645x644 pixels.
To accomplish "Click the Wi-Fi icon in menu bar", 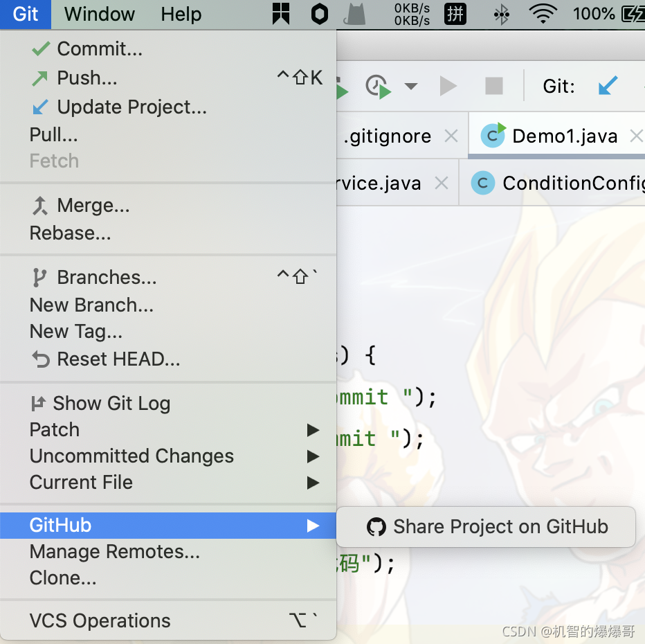I will [x=543, y=15].
